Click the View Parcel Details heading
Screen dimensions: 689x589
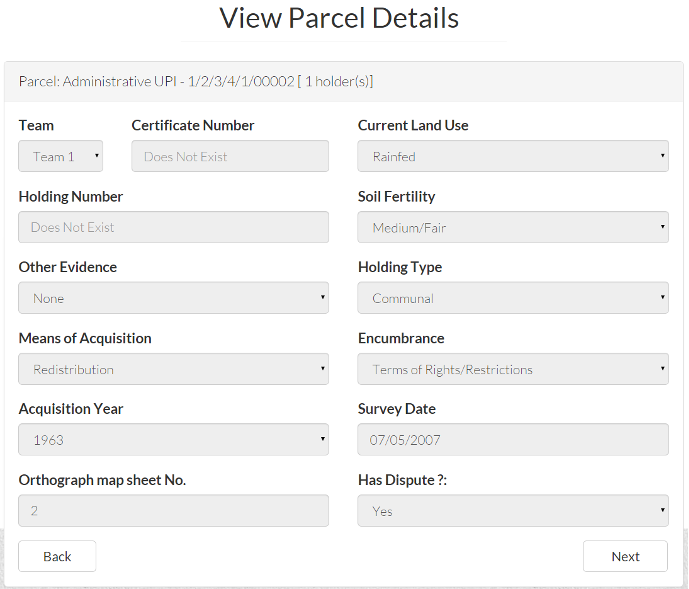339,18
